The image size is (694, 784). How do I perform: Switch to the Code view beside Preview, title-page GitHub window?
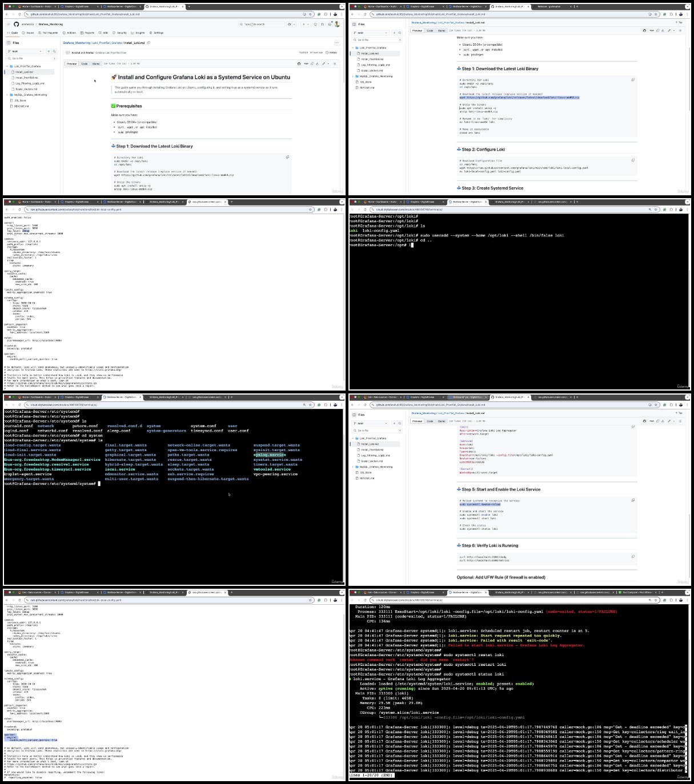click(85, 63)
